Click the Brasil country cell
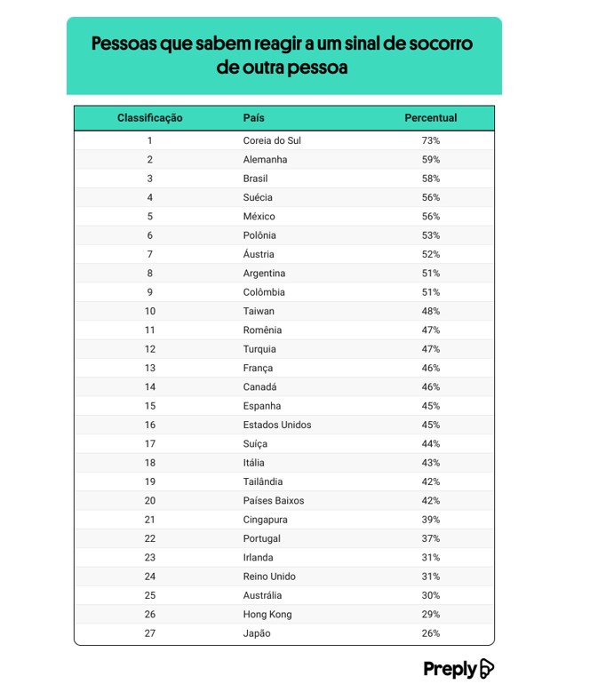This screenshot has height=700, width=590. click(255, 179)
